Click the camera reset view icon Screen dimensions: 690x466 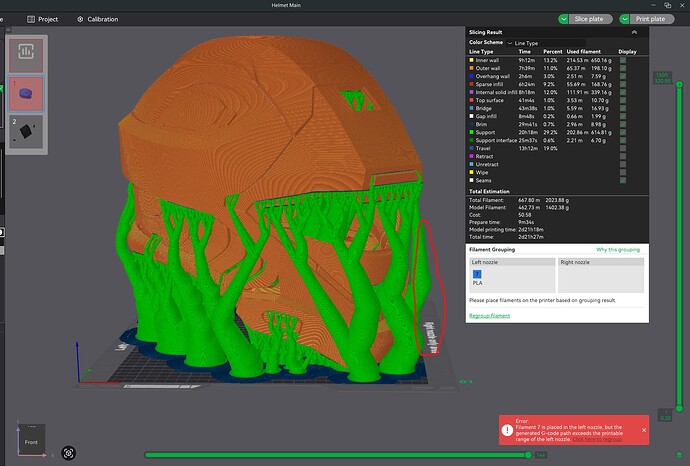68,452
